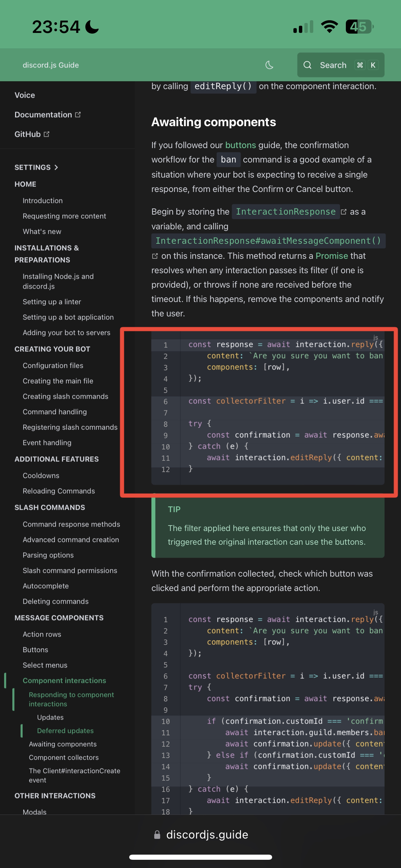
Task: Collapse CREATING YOUR BOT section heading
Action: [52, 349]
